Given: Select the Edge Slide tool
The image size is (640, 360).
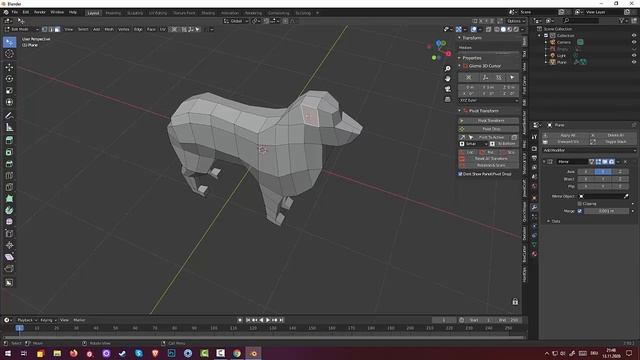Looking at the screenshot, I should point(9,233).
